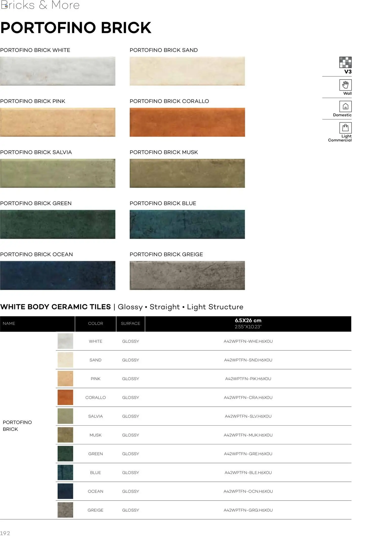Click the PORTOFINO BRICK SALVIA label

tap(36, 152)
